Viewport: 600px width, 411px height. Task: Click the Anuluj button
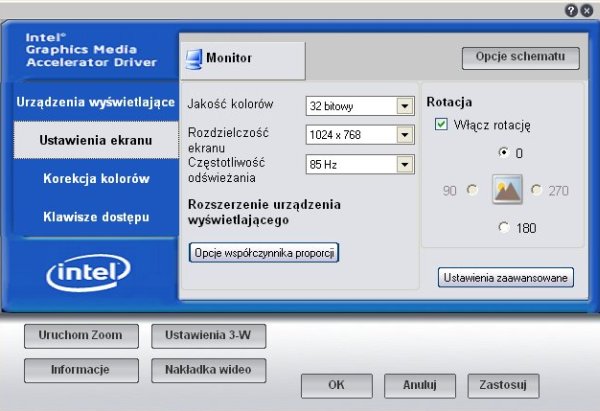tap(420, 386)
